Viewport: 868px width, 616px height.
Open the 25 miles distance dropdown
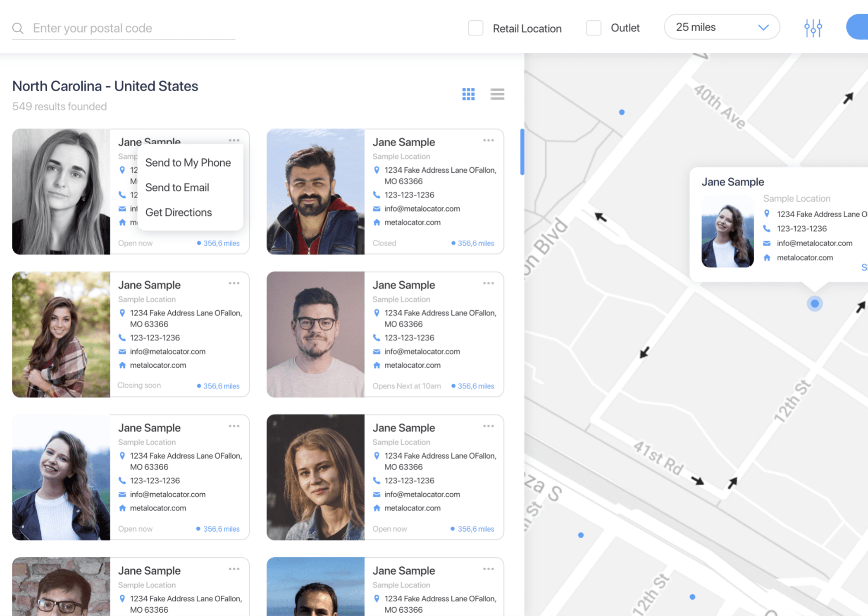tap(722, 27)
